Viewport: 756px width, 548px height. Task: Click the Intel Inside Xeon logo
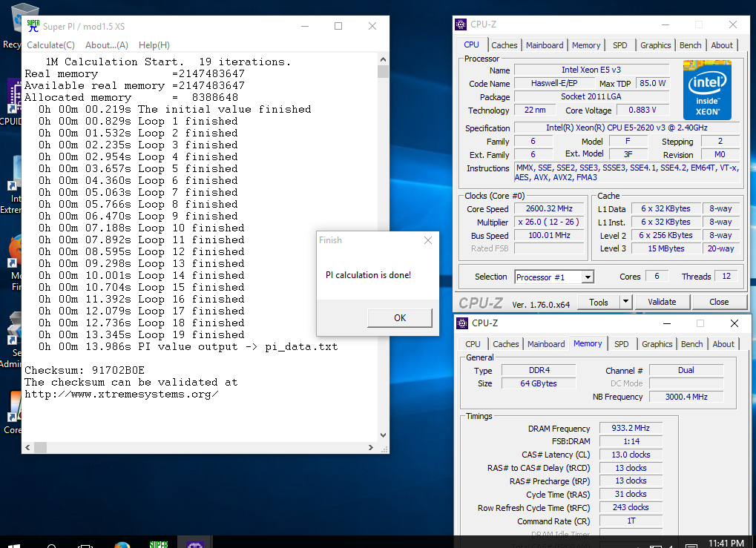[707, 90]
